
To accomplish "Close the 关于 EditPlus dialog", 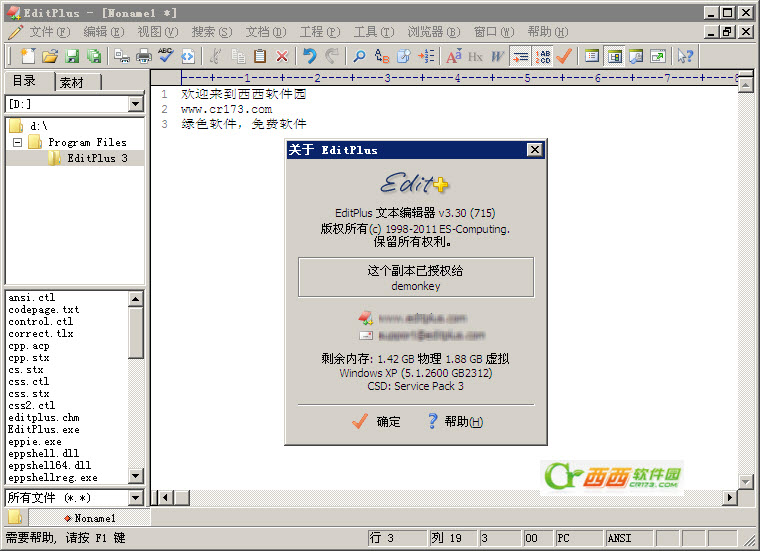I will tap(534, 150).
